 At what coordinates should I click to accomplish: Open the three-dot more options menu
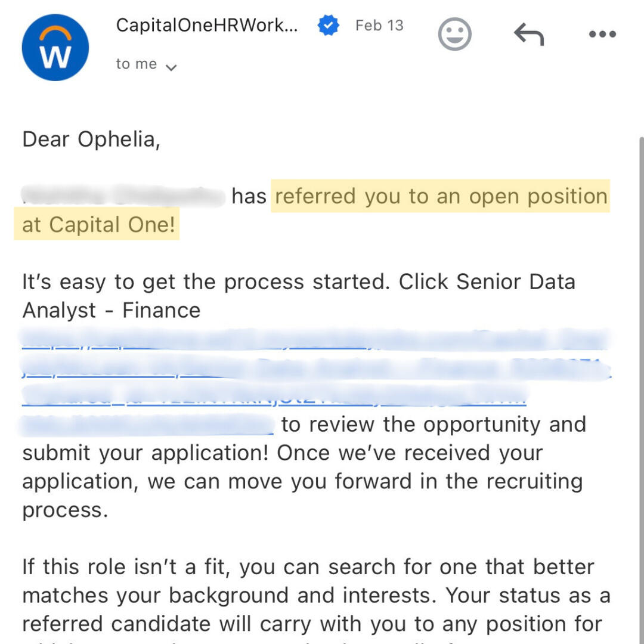pyautogui.click(x=602, y=35)
